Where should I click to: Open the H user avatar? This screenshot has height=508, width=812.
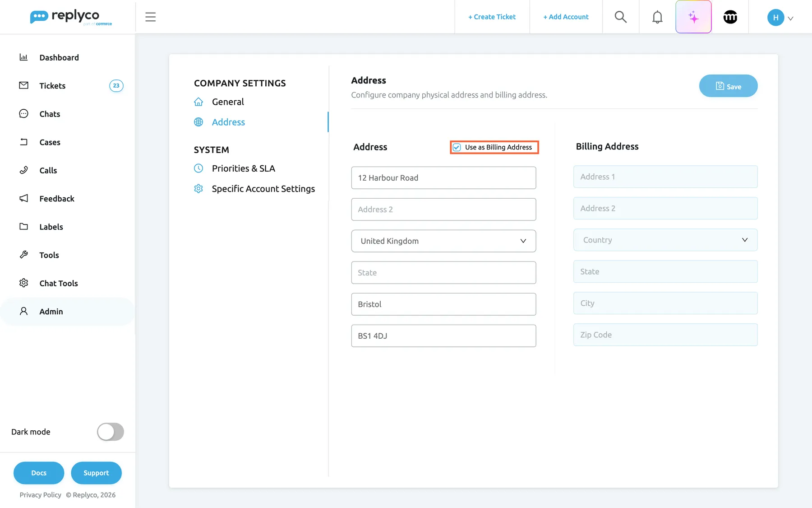775,18
